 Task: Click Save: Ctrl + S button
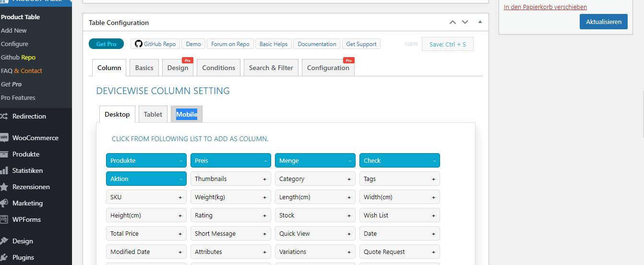448,44
